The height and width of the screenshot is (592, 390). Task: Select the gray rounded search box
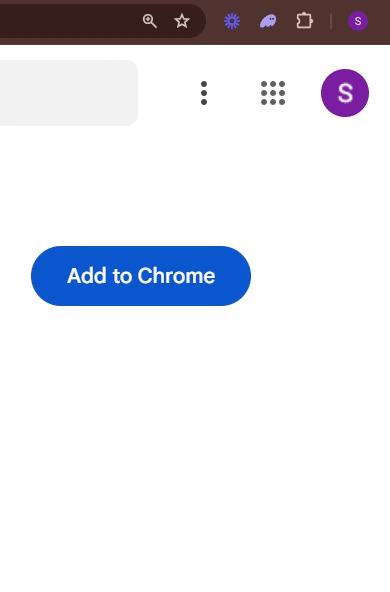pos(69,93)
